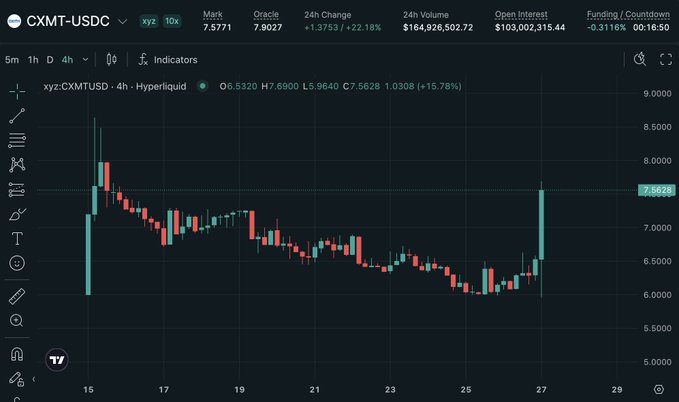
Task: Click date 27 on time axis
Action: click(x=541, y=389)
